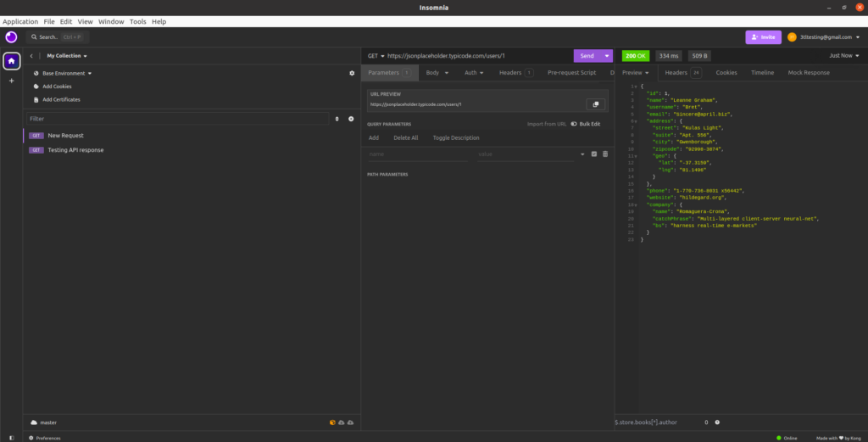Click the JSONPath filter help icon
Viewport: 868px width, 442px height.
click(717, 422)
